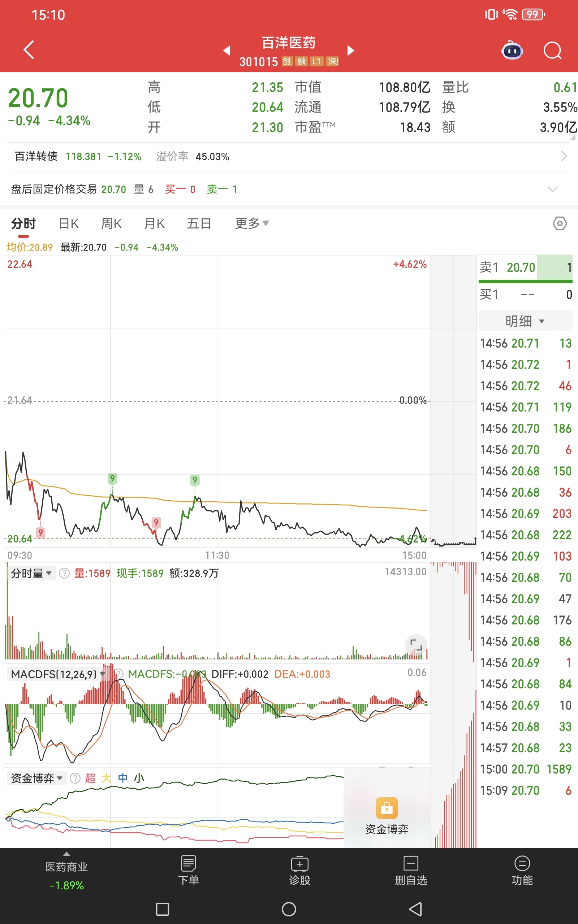Tap 换 3.55% turnover value
The image size is (578, 924).
point(560,107)
